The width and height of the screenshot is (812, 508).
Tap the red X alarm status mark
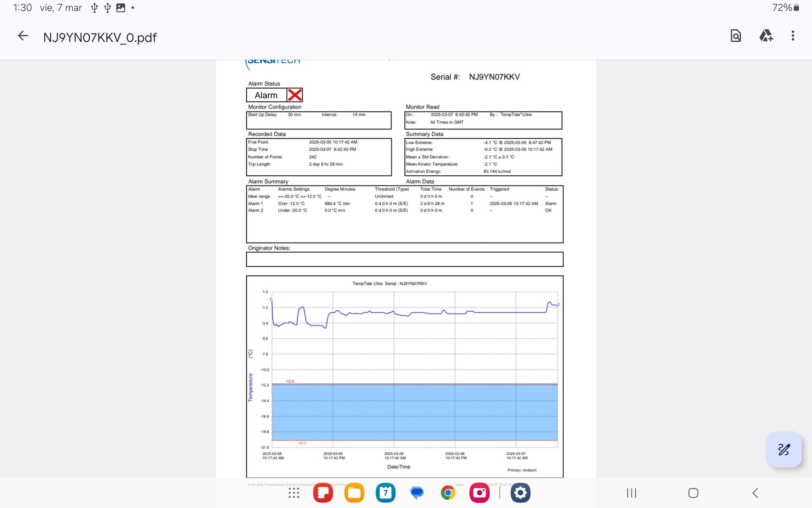pos(295,95)
